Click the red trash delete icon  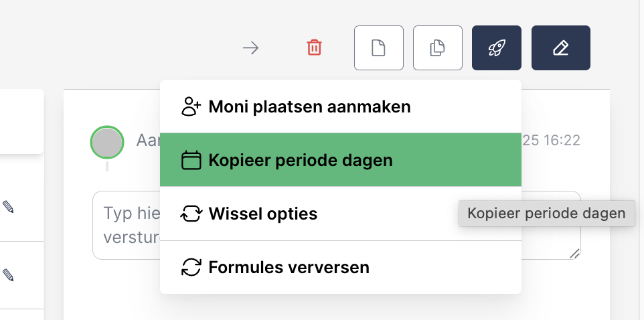tap(314, 48)
